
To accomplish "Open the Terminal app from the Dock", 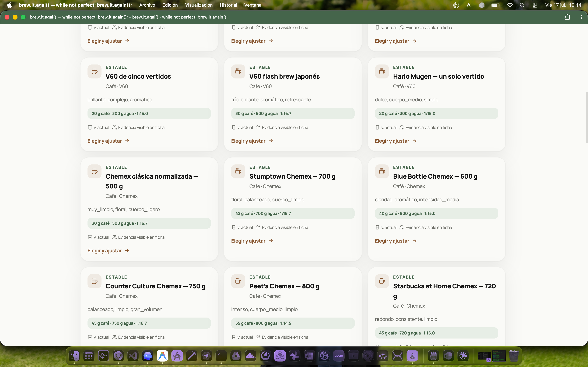I will pos(221,356).
